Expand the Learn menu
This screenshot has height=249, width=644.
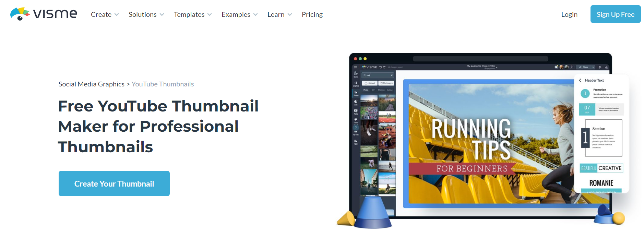(x=279, y=14)
